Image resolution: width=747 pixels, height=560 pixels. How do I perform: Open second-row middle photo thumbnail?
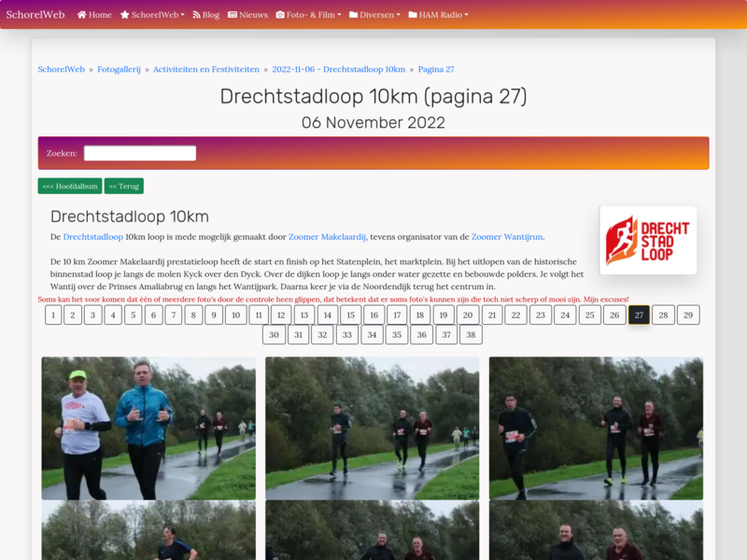point(372,530)
